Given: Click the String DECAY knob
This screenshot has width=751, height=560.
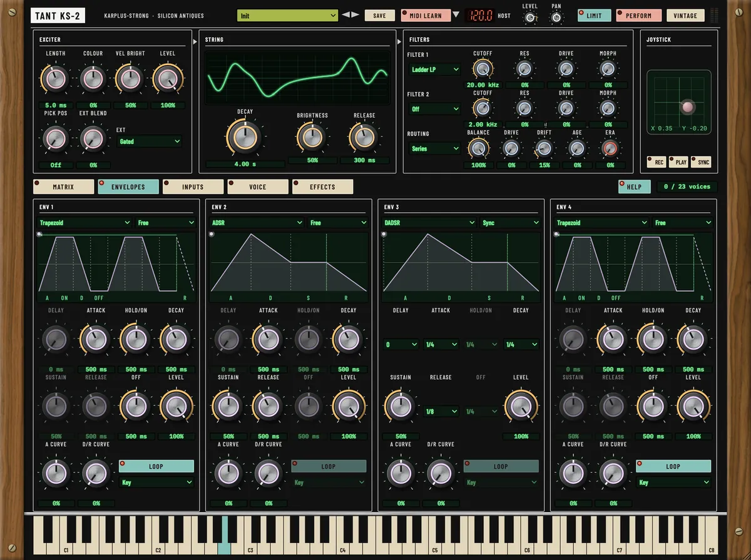Looking at the screenshot, I should 245,136.
